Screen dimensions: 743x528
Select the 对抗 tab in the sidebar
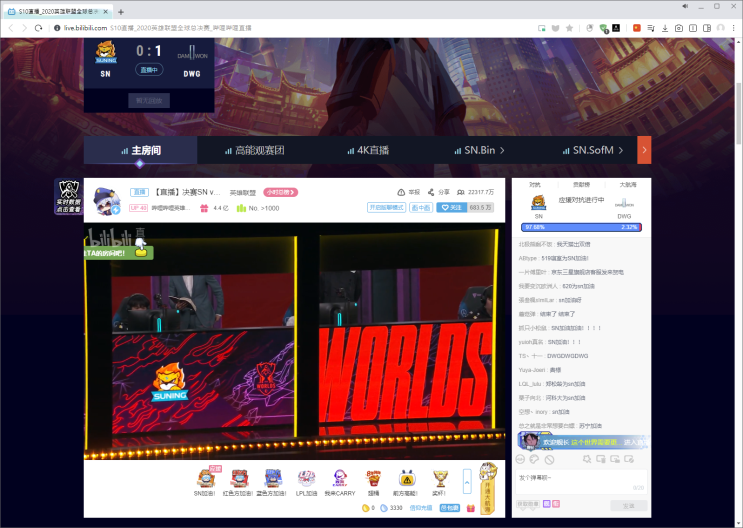tap(535, 185)
